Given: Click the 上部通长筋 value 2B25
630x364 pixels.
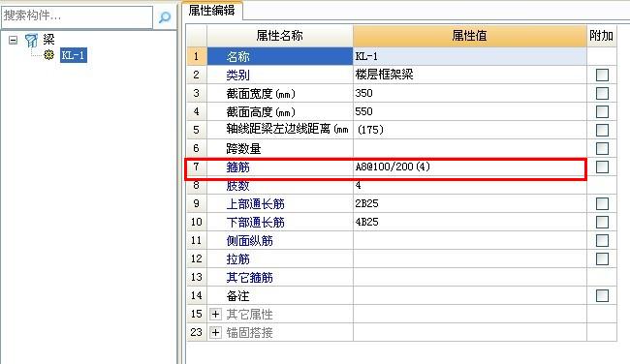Looking at the screenshot, I should click(x=470, y=203).
